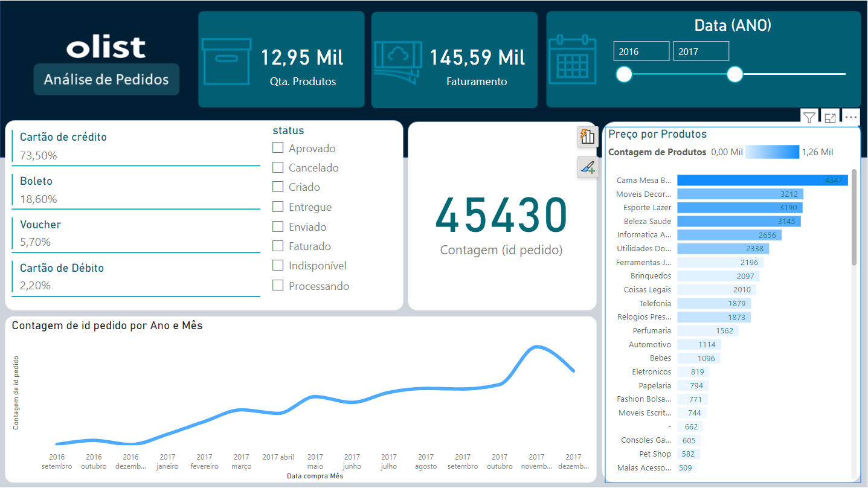The height and width of the screenshot is (488, 868).
Task: Open the filter icon above Preço por Produtos
Action: pyautogui.click(x=809, y=118)
